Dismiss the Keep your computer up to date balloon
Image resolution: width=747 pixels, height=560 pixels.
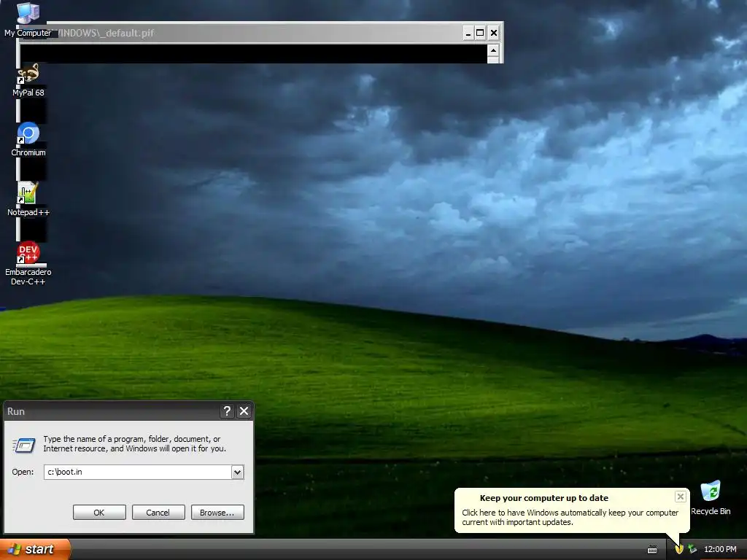(x=681, y=497)
